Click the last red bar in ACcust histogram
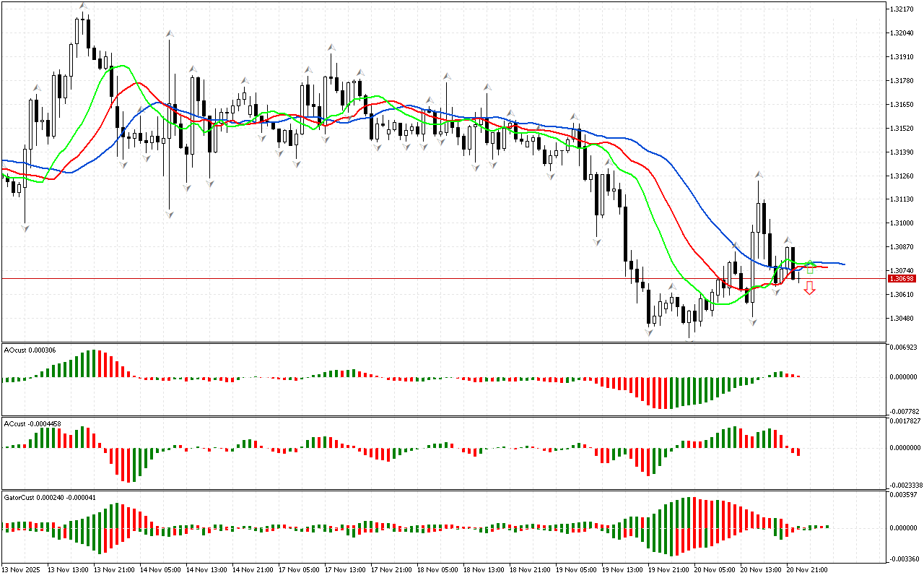Viewport: 924px width, 578px height. 798,452
